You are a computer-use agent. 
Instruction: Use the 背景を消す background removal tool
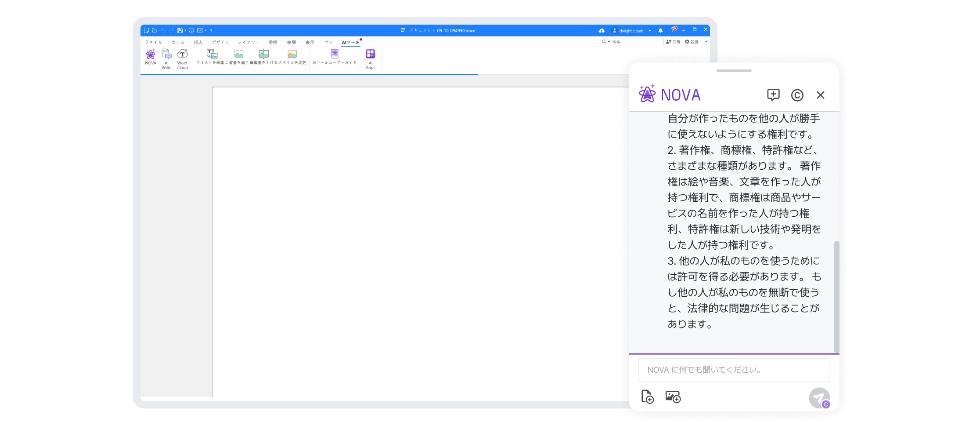coord(238,56)
